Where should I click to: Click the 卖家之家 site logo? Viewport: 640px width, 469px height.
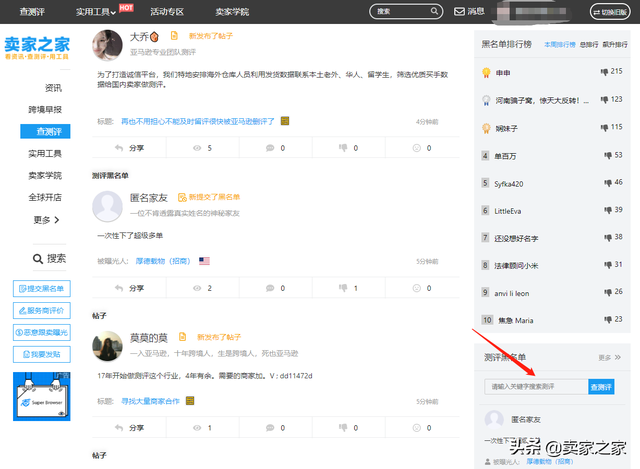38,48
